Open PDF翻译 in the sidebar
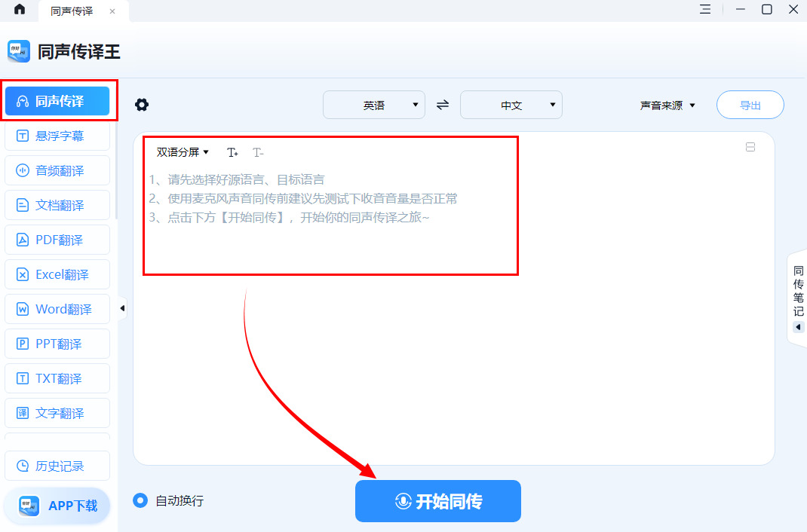Screen dimensions: 807x532 point(57,240)
